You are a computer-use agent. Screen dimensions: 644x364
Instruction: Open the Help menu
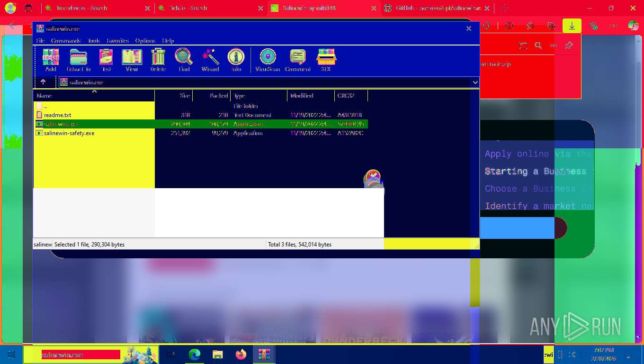[168, 41]
